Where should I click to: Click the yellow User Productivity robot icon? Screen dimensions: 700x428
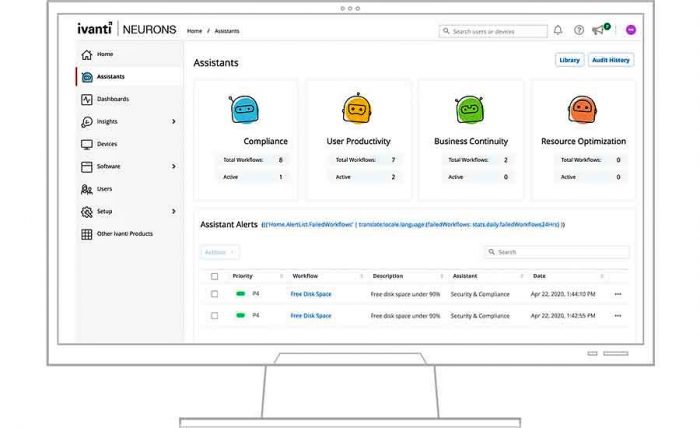coord(357,108)
